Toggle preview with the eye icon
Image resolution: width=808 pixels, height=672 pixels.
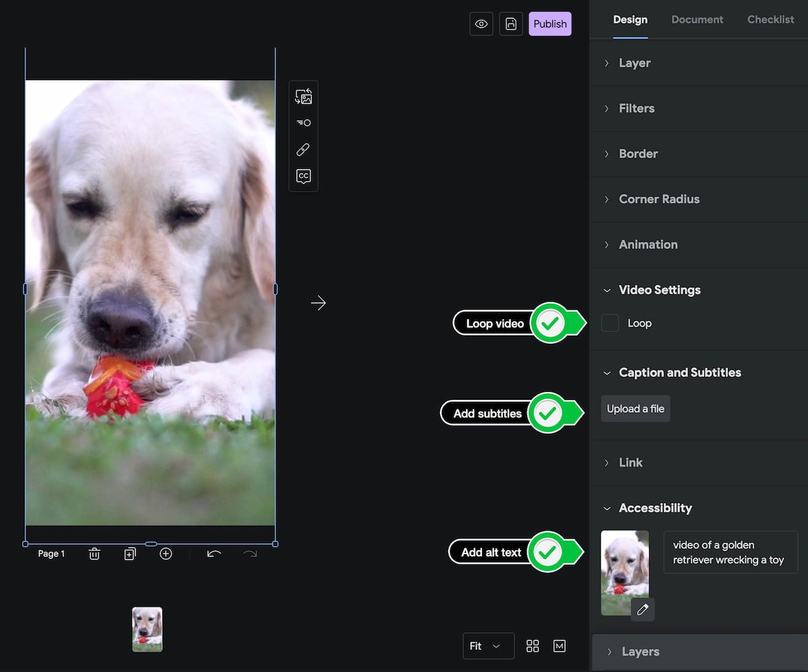point(481,24)
